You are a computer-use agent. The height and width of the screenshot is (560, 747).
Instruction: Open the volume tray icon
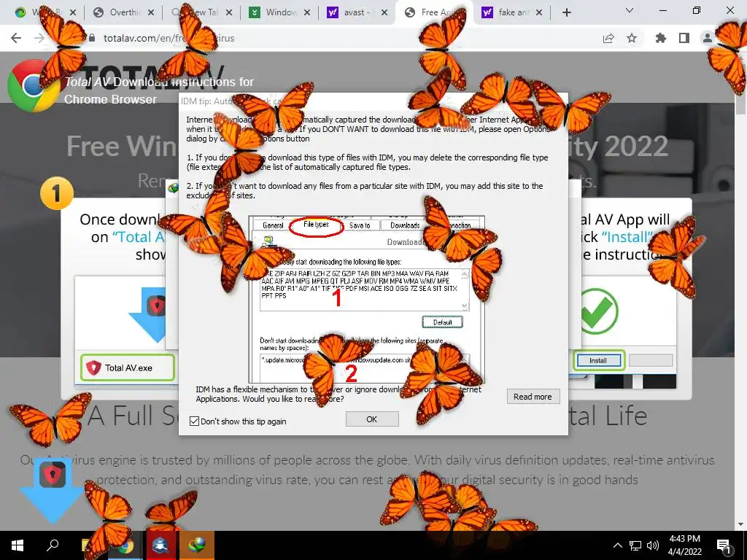pos(653,545)
